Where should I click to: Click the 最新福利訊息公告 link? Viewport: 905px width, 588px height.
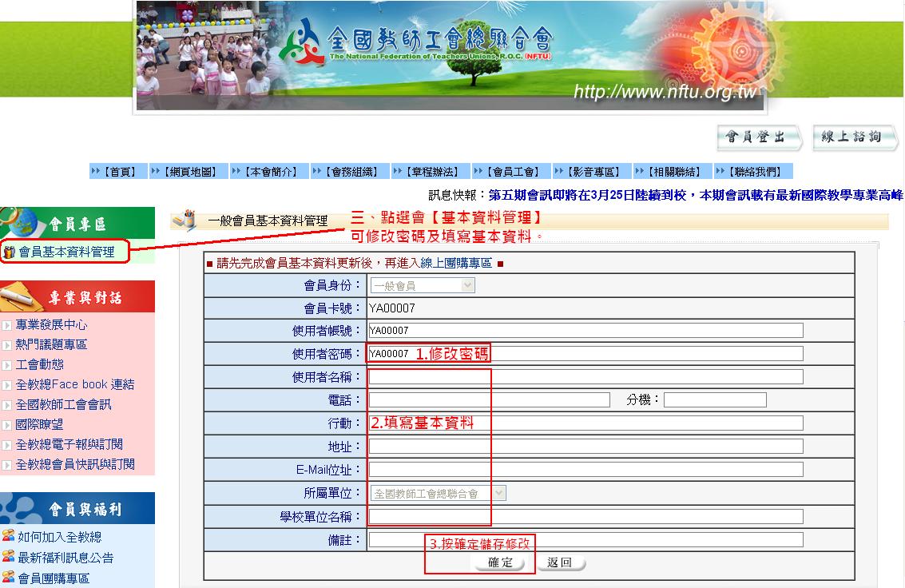point(65,558)
